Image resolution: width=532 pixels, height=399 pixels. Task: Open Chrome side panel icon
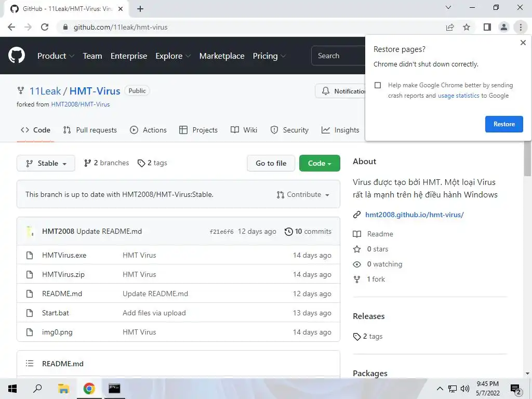tap(487, 27)
